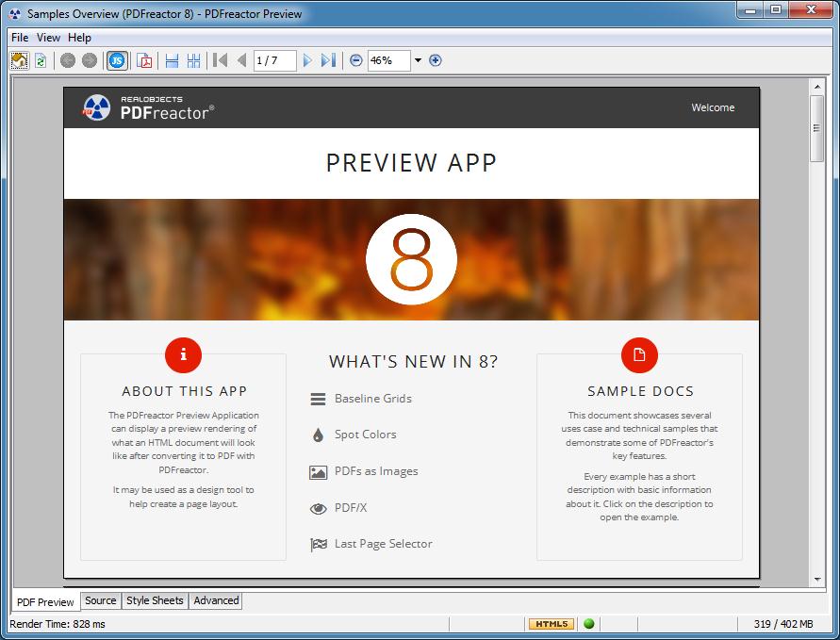Open the Last Page Selector link

tap(384, 544)
